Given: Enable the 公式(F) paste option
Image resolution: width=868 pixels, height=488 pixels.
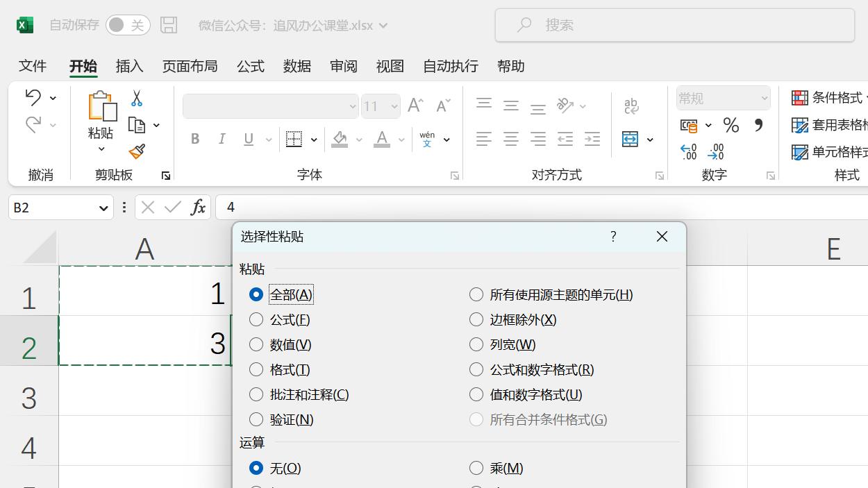Looking at the screenshot, I should tap(256, 319).
